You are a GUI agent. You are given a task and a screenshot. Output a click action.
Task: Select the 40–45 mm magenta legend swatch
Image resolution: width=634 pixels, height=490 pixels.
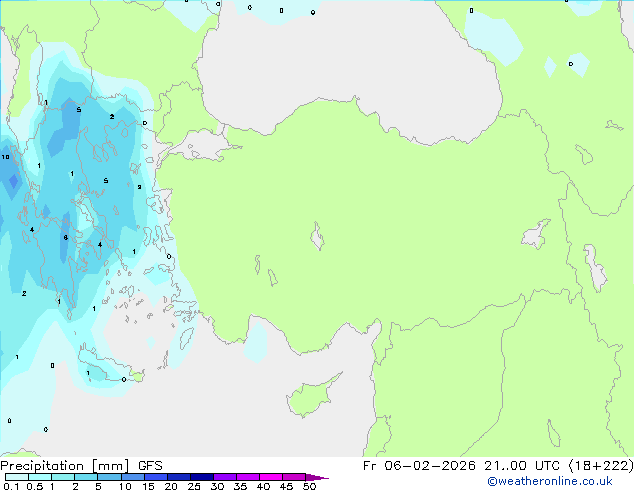[x=271, y=477]
